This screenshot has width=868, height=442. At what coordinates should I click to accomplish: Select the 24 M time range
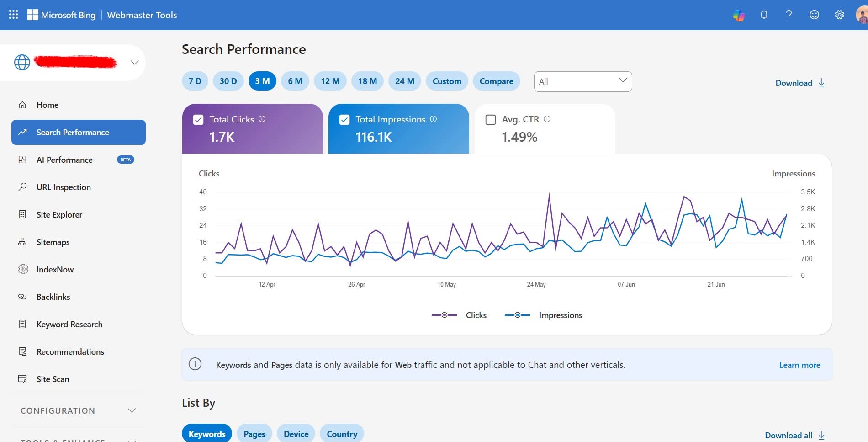tap(405, 81)
